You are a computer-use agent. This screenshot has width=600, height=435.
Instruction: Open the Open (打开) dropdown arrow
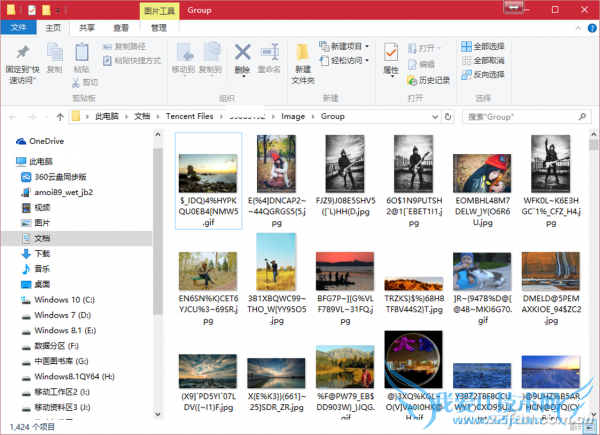[439, 48]
